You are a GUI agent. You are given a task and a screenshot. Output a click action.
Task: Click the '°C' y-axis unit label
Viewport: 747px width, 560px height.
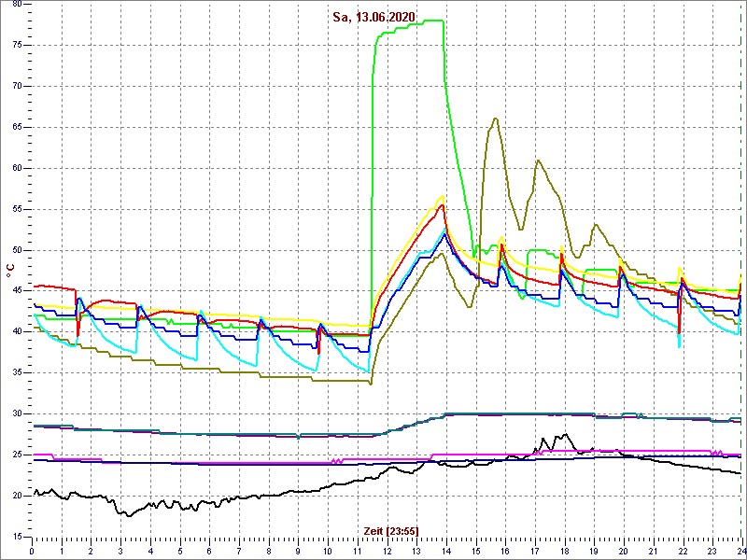[10, 272]
